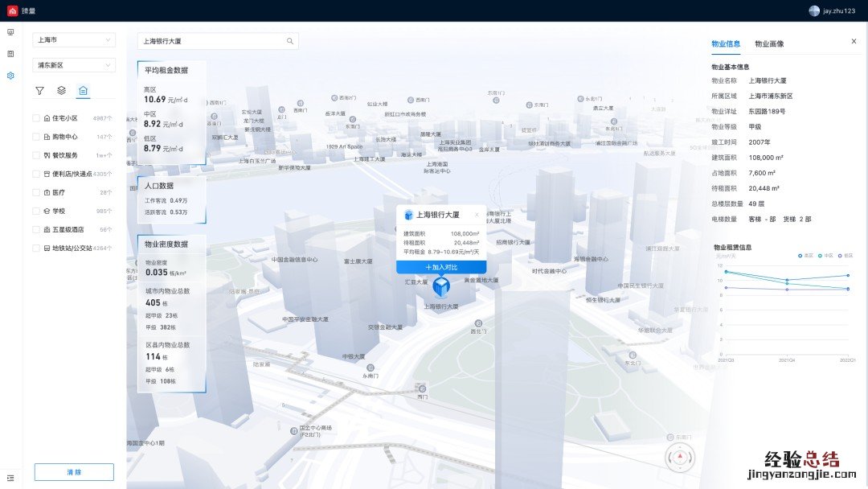
Task: Click the 交银金融大厦 map label
Action: (x=385, y=327)
